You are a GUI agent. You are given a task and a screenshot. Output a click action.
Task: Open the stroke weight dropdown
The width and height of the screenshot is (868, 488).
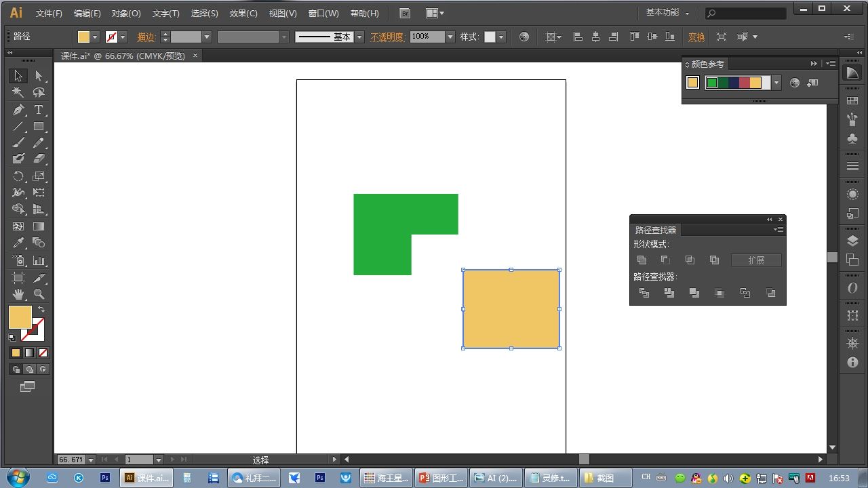point(207,37)
